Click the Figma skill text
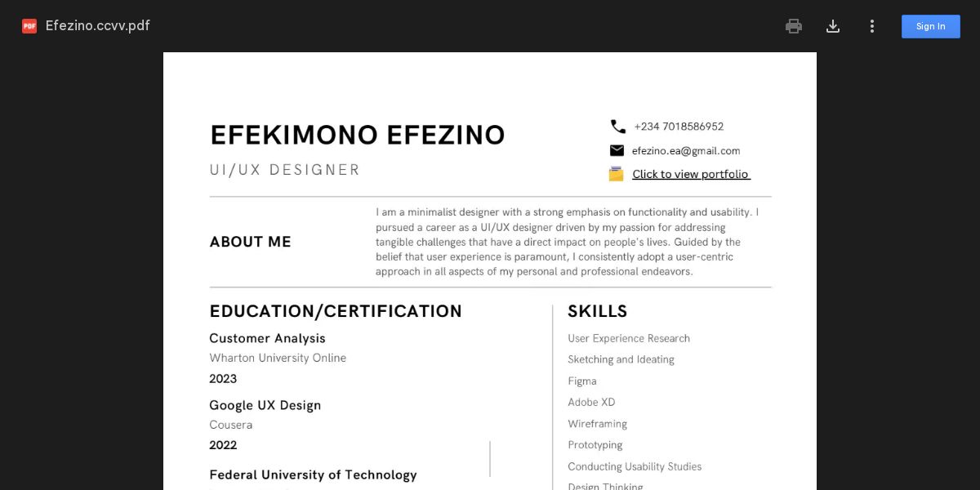This screenshot has width=980, height=490. 582,381
